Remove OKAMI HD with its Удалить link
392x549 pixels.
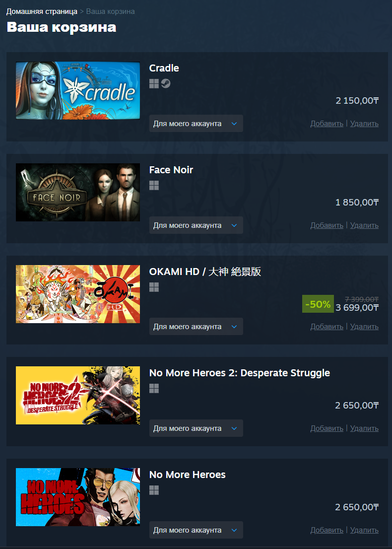click(x=364, y=327)
